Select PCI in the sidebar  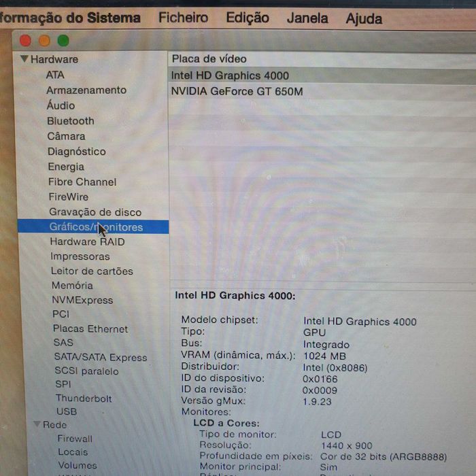(x=61, y=314)
